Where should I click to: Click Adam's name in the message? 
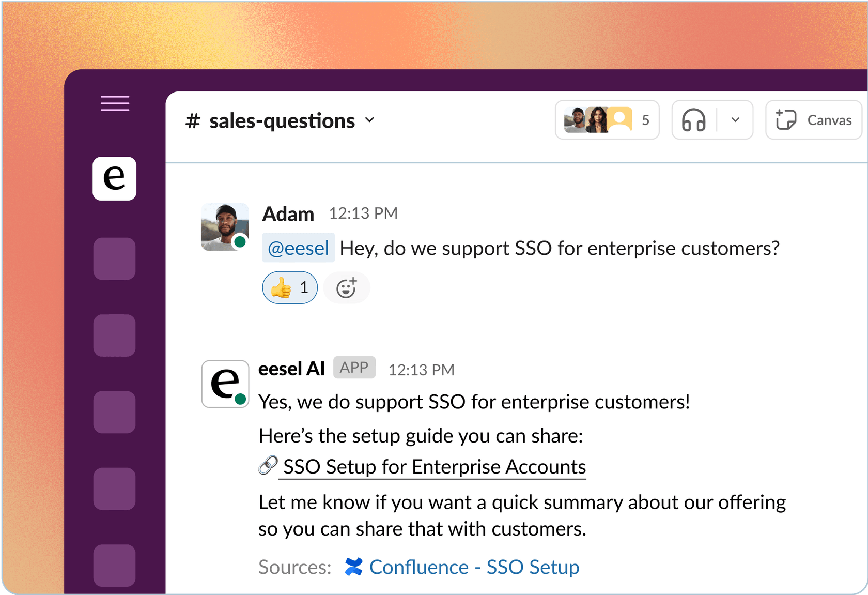tap(288, 214)
